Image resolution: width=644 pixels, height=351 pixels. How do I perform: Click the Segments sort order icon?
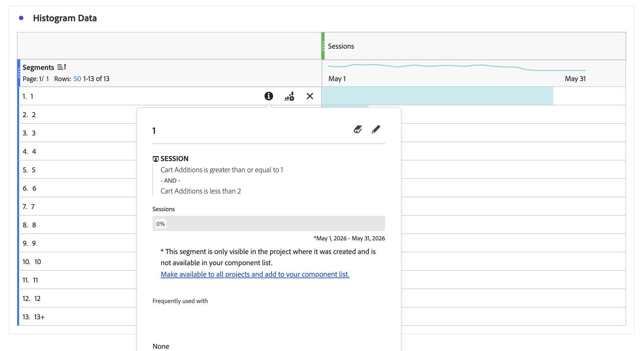[x=62, y=67]
